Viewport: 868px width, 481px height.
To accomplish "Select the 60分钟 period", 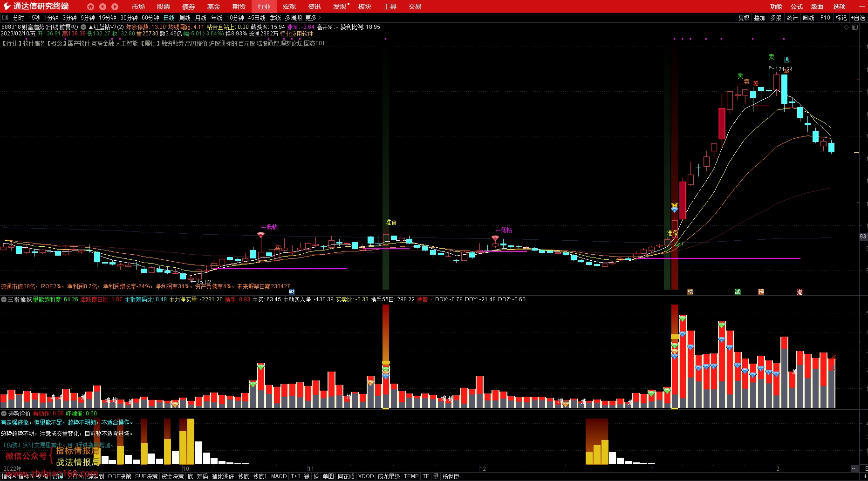I will tap(150, 18).
